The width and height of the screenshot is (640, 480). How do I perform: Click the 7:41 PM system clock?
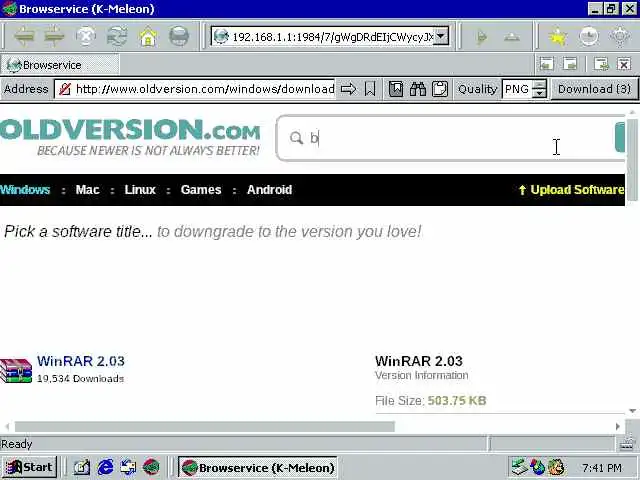(x=602, y=468)
